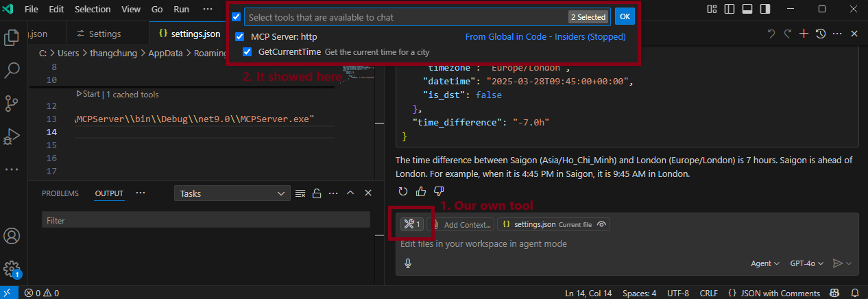Uncheck the GetCurrentTime tool checkbox

coord(248,51)
